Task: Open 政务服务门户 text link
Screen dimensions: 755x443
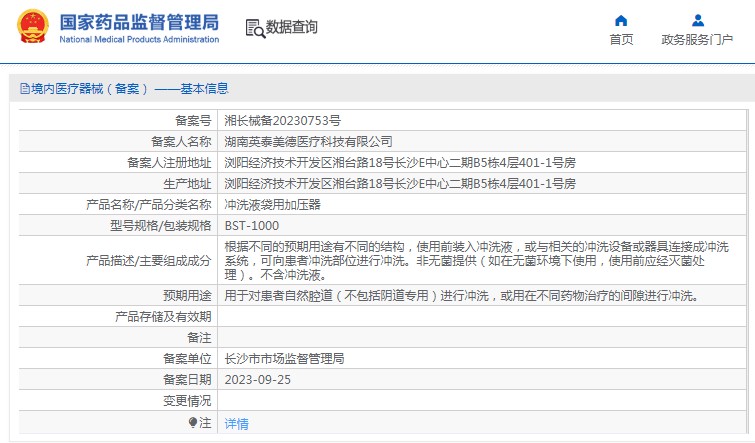Action: (697, 39)
